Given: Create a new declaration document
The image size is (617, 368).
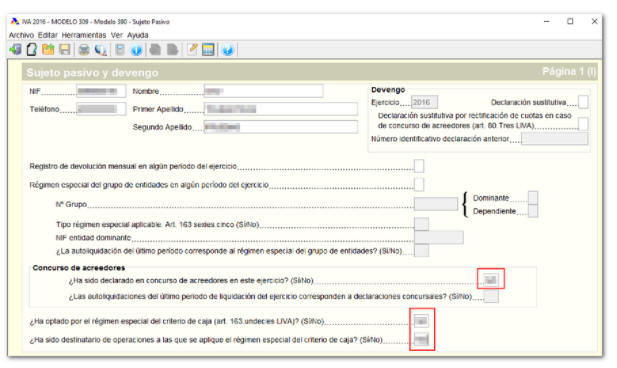Looking at the screenshot, I should 31,50.
